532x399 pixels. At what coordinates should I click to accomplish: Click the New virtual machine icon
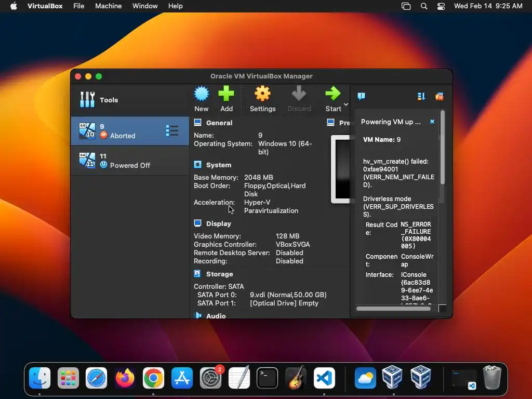[x=202, y=94]
